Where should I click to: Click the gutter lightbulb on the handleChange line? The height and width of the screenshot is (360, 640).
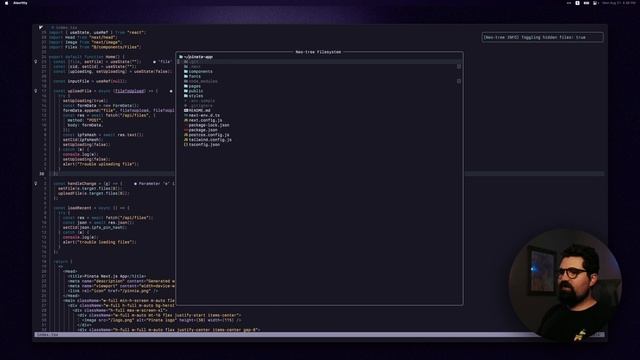pos(36,184)
